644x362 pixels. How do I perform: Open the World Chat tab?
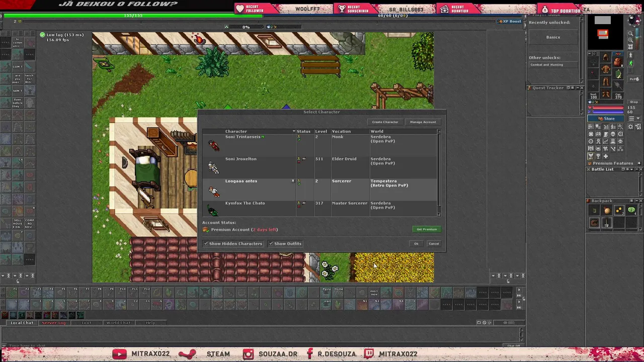tap(118, 323)
